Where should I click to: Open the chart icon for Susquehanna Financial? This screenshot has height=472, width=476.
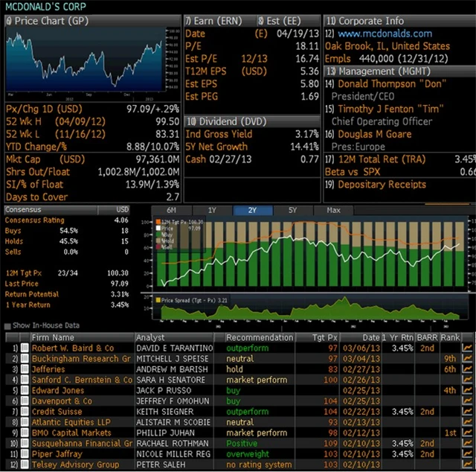tap(469, 444)
